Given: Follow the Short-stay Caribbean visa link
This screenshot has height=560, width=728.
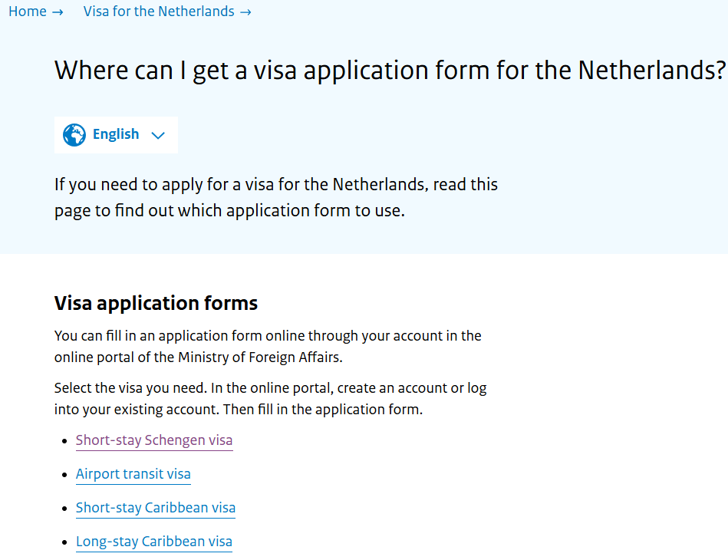Looking at the screenshot, I should click(x=156, y=508).
